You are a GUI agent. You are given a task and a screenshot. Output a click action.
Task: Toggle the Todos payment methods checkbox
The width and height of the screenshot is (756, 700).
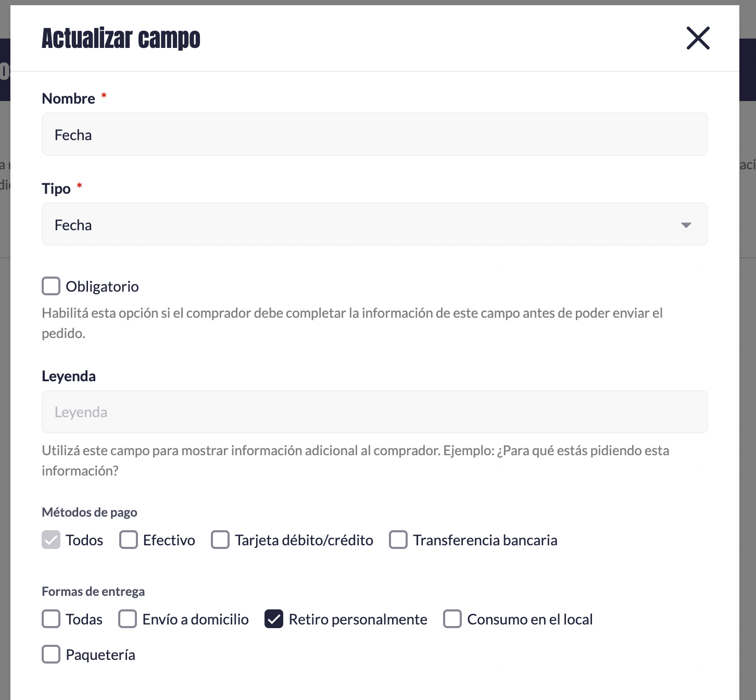pos(51,540)
